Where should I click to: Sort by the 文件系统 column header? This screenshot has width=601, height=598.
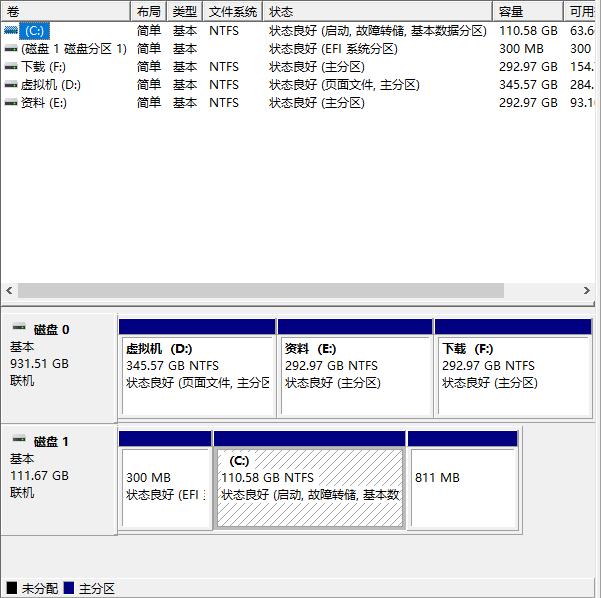(233, 12)
